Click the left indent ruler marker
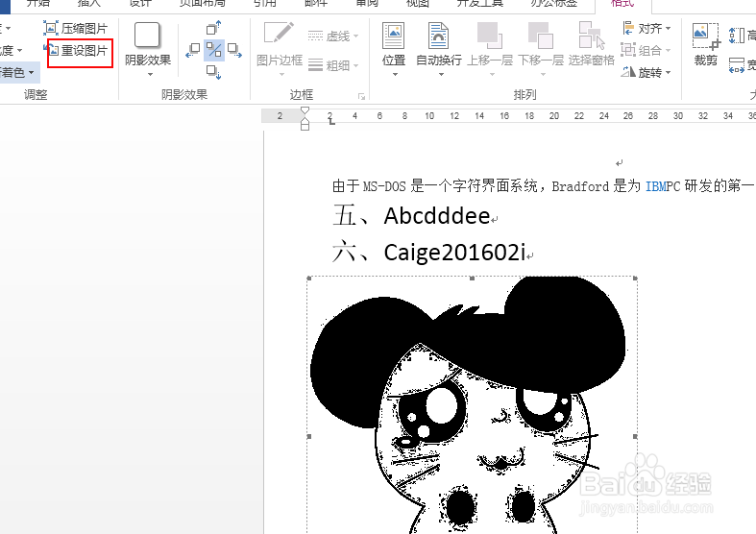The height and width of the screenshot is (534, 756). tap(305, 125)
